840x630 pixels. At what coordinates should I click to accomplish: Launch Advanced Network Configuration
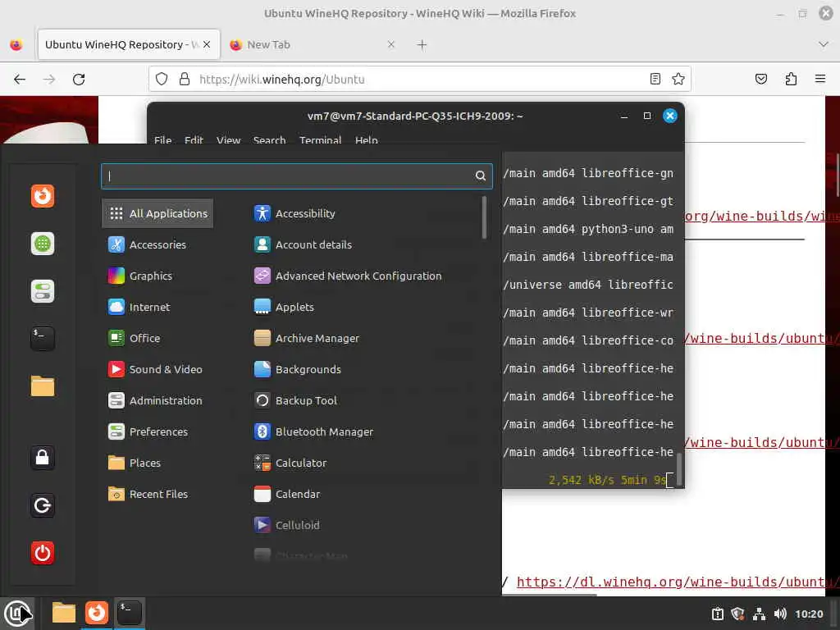coord(348,276)
